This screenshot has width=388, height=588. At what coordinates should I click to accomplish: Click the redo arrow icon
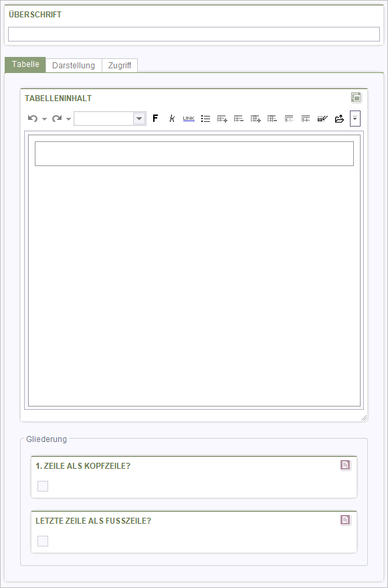point(57,119)
